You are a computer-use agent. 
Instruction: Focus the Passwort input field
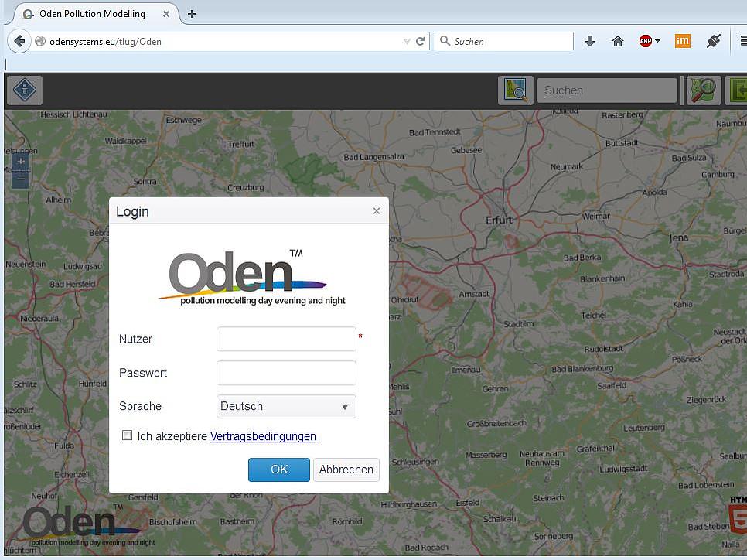(286, 373)
